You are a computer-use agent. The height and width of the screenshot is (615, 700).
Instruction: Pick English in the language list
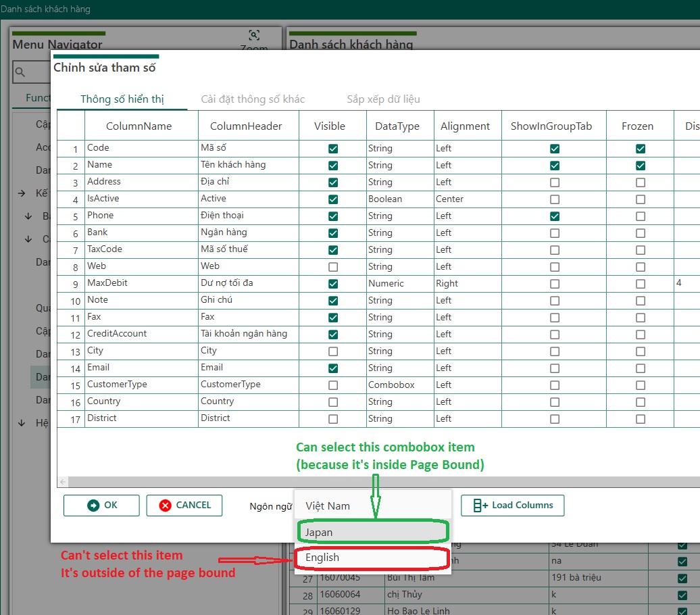click(x=372, y=558)
